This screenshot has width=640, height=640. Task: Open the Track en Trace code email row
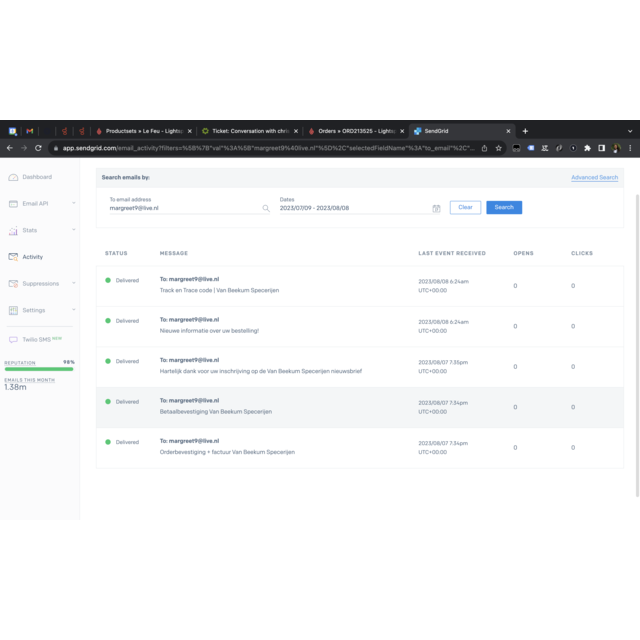(x=360, y=285)
